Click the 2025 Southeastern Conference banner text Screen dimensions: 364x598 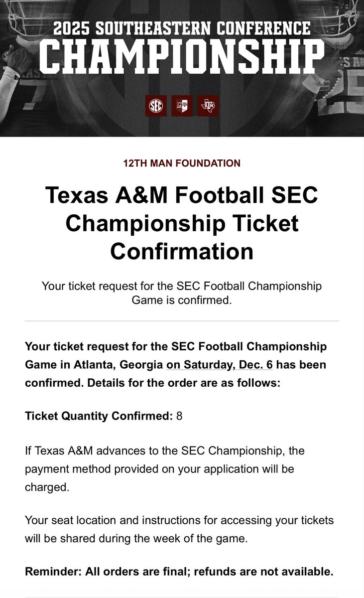(x=182, y=28)
